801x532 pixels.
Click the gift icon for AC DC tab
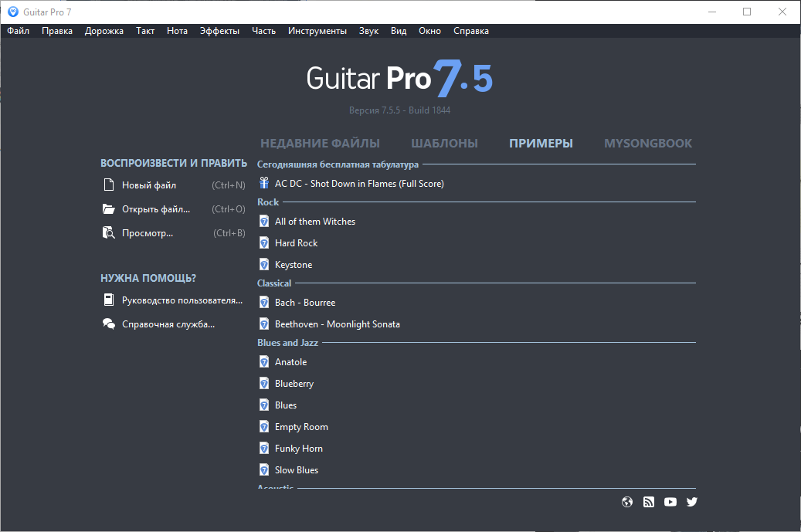[263, 183]
